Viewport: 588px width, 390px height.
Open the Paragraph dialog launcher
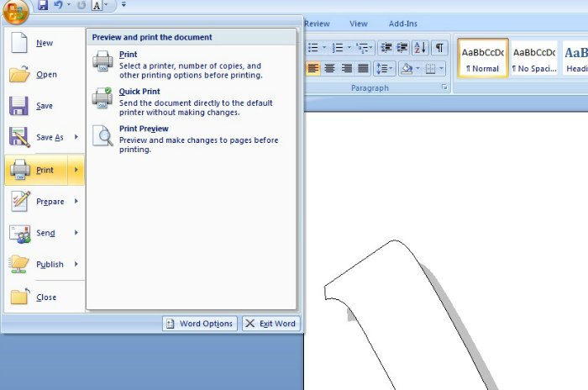point(444,87)
